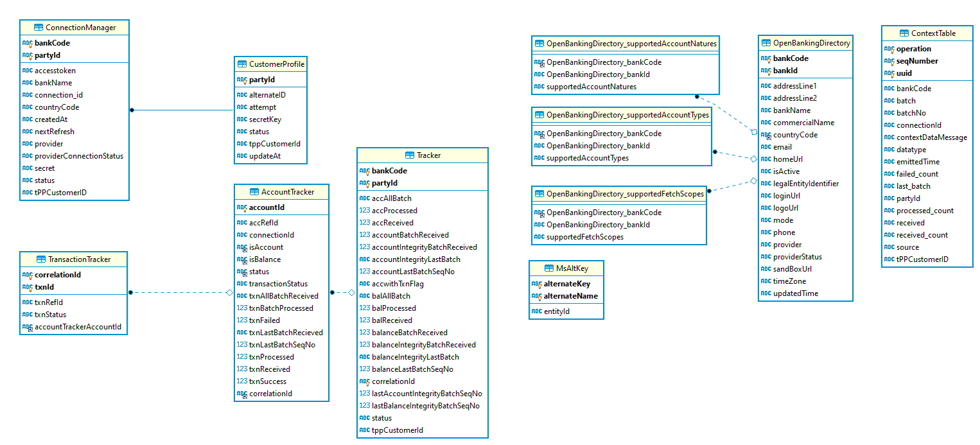Select contextDataMessage column in ContextTable
Screen dimensions: 980x445
(931, 137)
